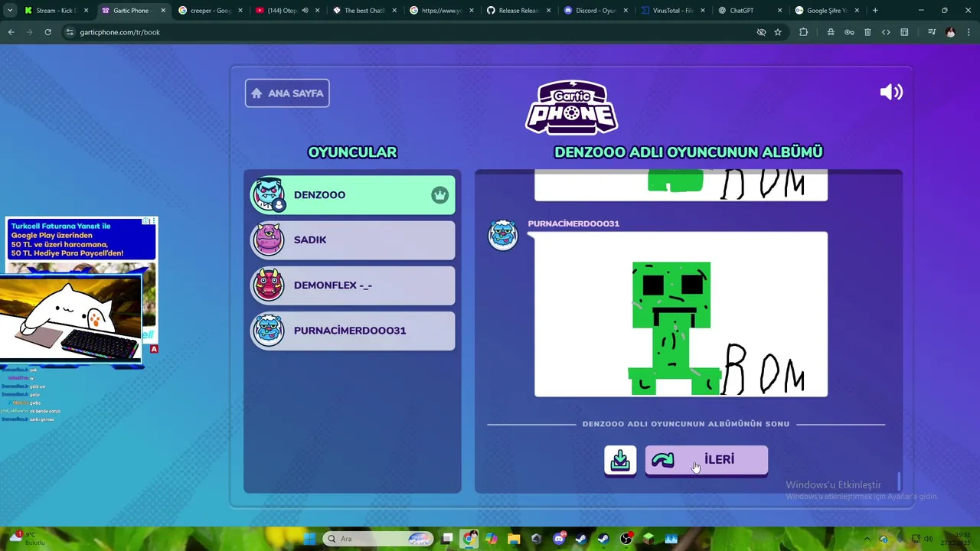Click DEMONFLEX's red demon avatar
The height and width of the screenshot is (551, 980).
[269, 285]
